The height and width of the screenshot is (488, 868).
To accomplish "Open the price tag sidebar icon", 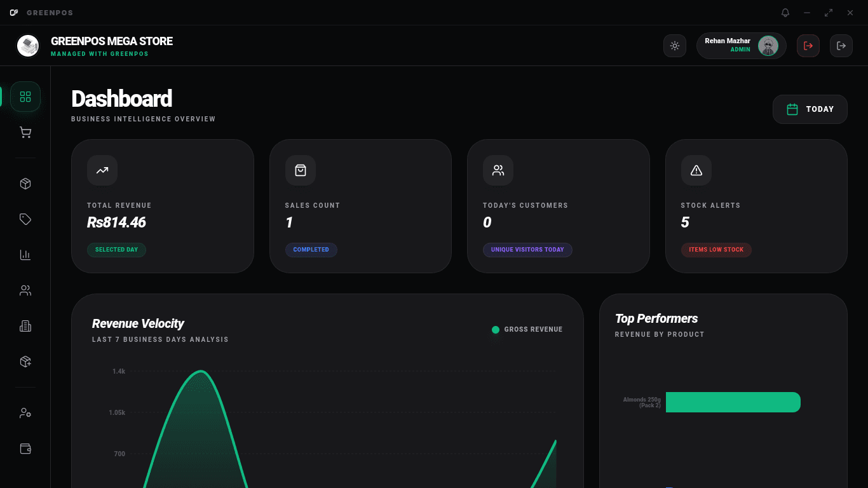I will [x=25, y=219].
